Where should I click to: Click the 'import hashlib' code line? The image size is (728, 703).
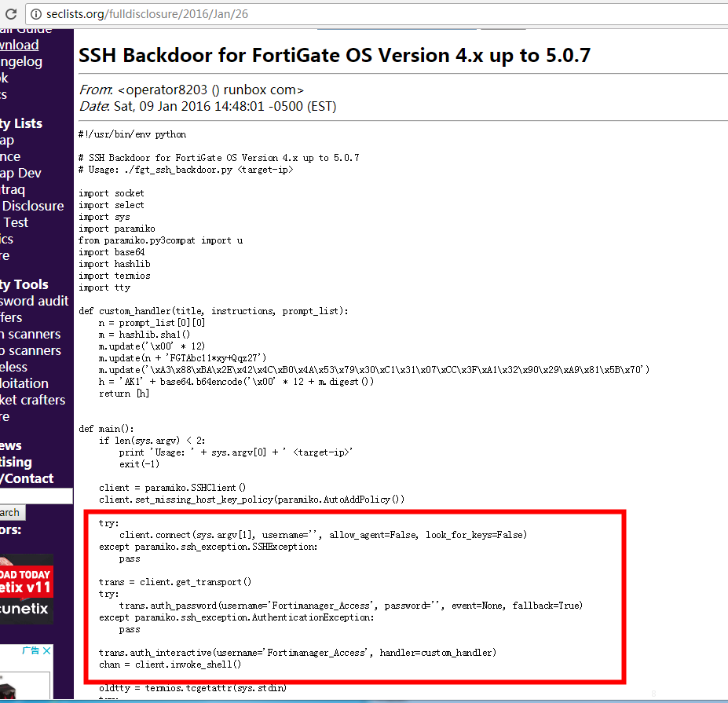point(115,264)
